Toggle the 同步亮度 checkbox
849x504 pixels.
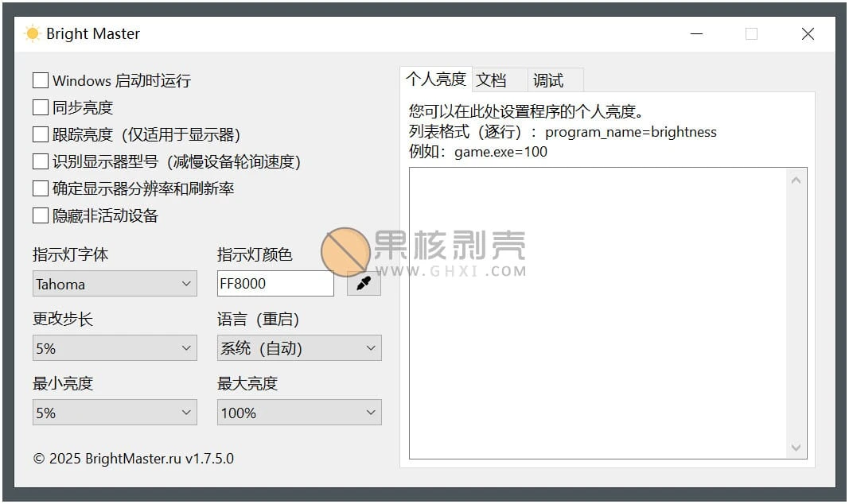(x=41, y=107)
